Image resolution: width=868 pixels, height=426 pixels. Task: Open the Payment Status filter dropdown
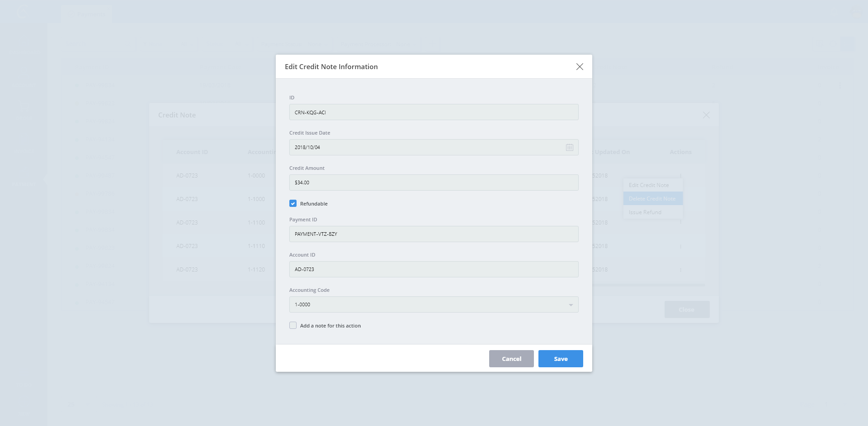[x=292, y=45]
